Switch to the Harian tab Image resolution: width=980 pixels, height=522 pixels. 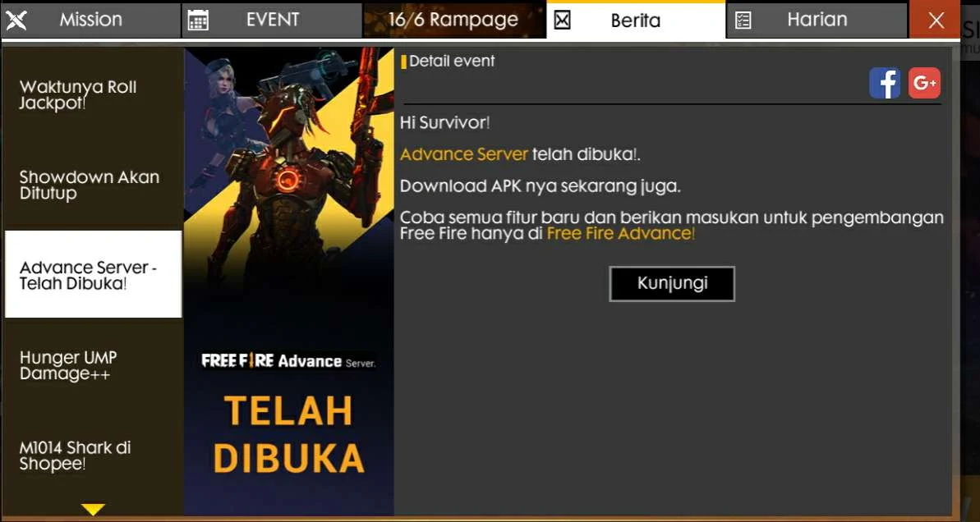817,20
